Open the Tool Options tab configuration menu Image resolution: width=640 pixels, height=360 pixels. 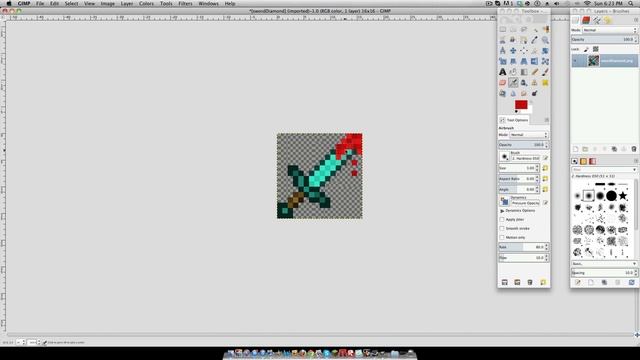click(547, 120)
